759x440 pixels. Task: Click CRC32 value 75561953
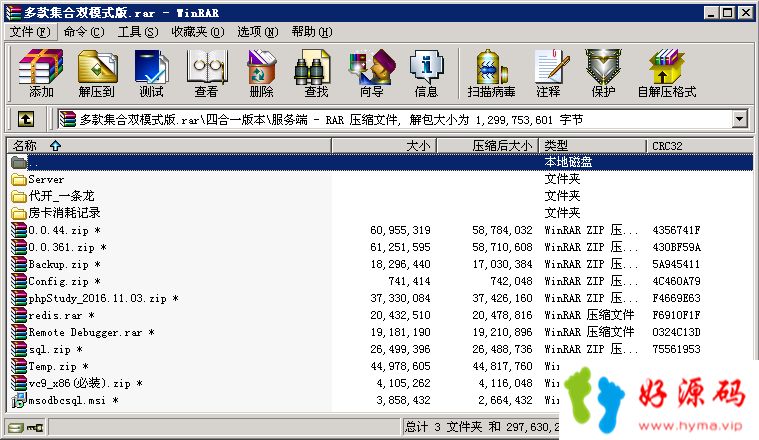(676, 349)
